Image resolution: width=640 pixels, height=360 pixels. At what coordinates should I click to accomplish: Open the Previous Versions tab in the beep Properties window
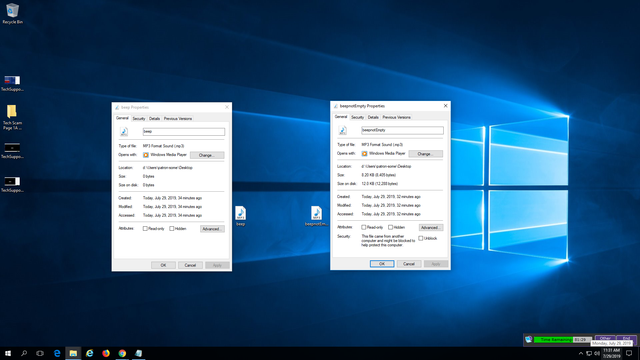[178, 119]
